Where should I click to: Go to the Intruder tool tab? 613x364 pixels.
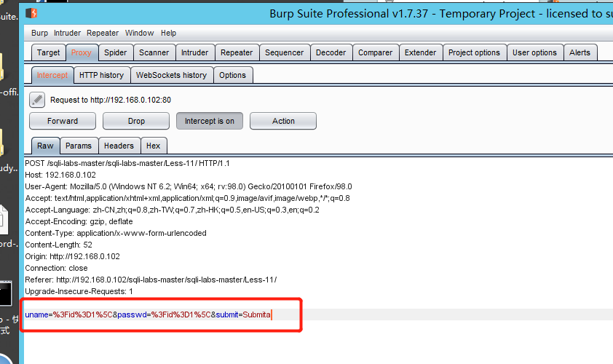point(194,52)
